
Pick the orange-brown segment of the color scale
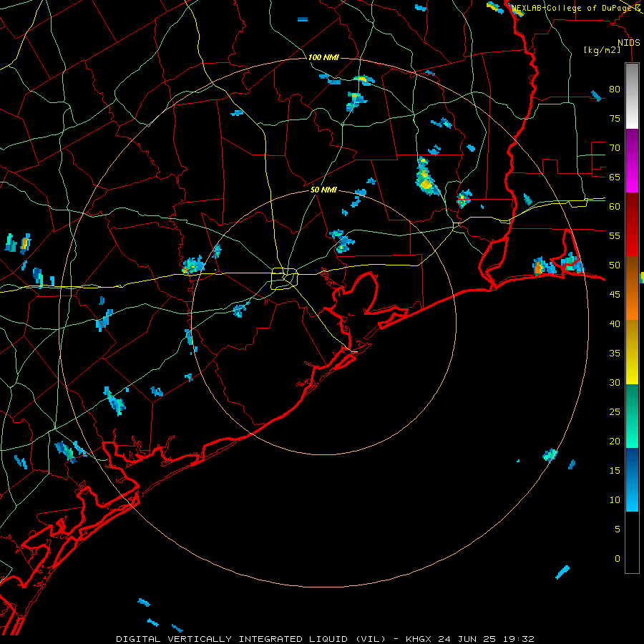pyautogui.click(x=632, y=288)
